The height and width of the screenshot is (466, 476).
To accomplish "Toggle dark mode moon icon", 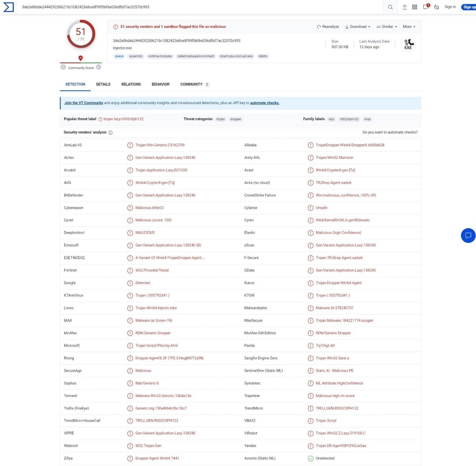I will (x=437, y=7).
